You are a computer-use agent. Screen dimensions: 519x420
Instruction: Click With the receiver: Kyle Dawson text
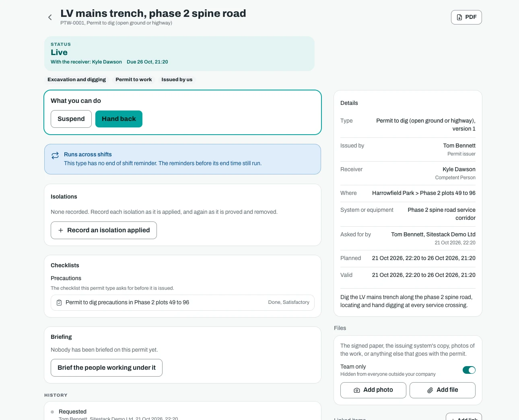[86, 62]
